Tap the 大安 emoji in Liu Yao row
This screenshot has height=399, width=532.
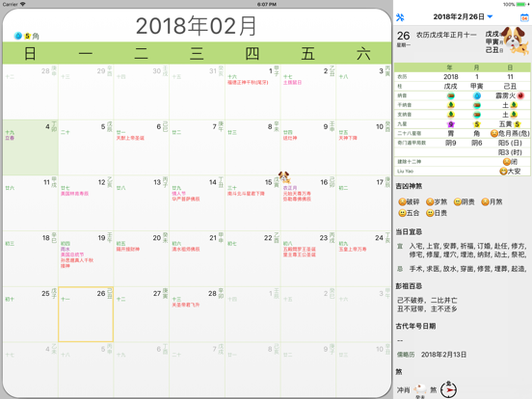503,171
